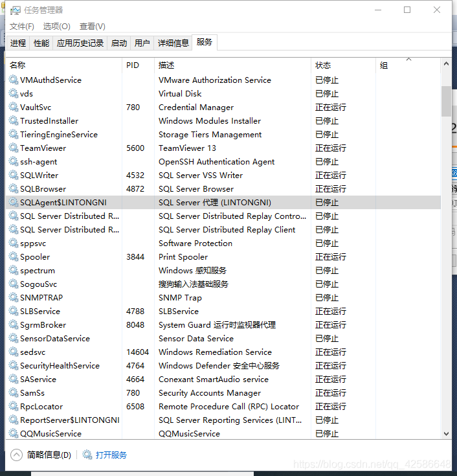Switch to the 性能 tab
The height and width of the screenshot is (476, 457).
click(x=41, y=43)
